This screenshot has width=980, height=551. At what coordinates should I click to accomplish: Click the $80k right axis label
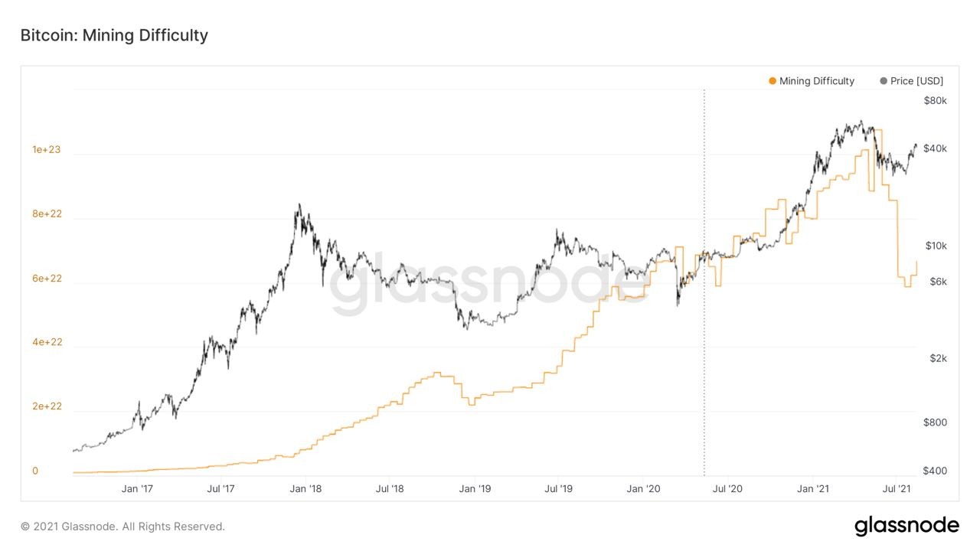coord(936,101)
